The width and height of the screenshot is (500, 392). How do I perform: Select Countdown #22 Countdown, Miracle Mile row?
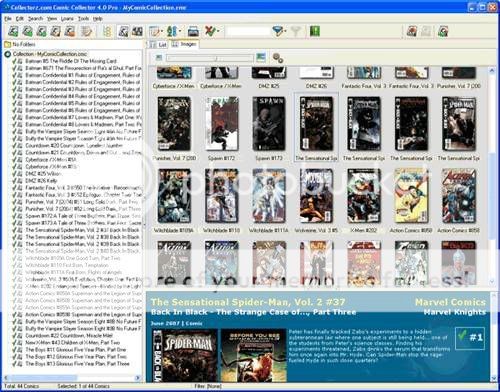[x=69, y=335]
